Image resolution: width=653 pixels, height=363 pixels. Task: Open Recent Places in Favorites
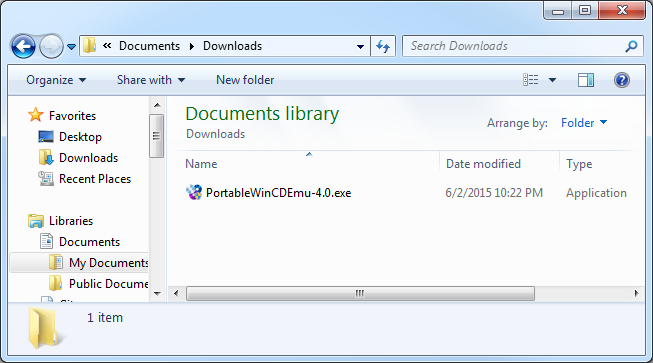[95, 179]
